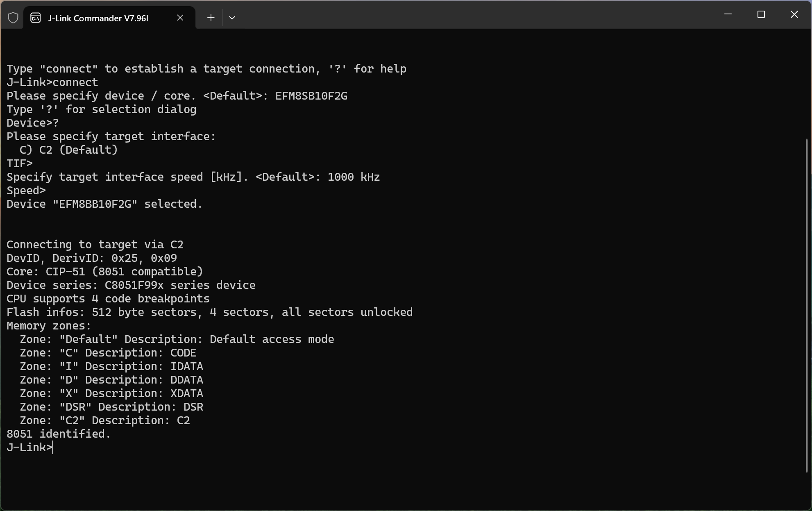Select the J-Link Commander V7.96l tab

(98, 18)
